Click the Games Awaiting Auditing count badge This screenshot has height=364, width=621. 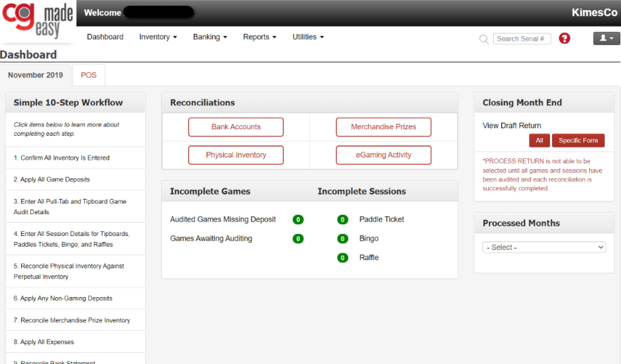click(298, 239)
